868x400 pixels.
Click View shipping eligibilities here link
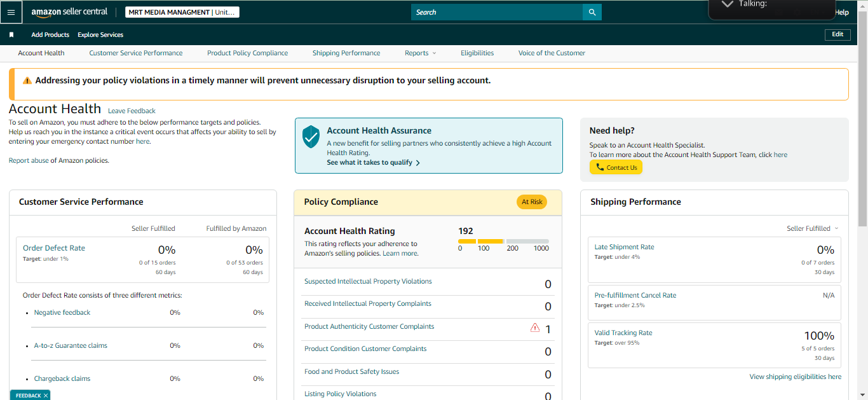[796, 376]
